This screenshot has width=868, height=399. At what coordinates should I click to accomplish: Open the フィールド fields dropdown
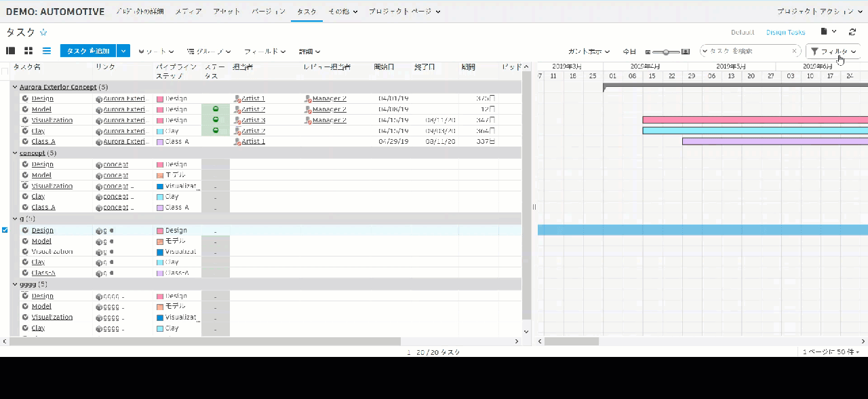click(x=265, y=52)
